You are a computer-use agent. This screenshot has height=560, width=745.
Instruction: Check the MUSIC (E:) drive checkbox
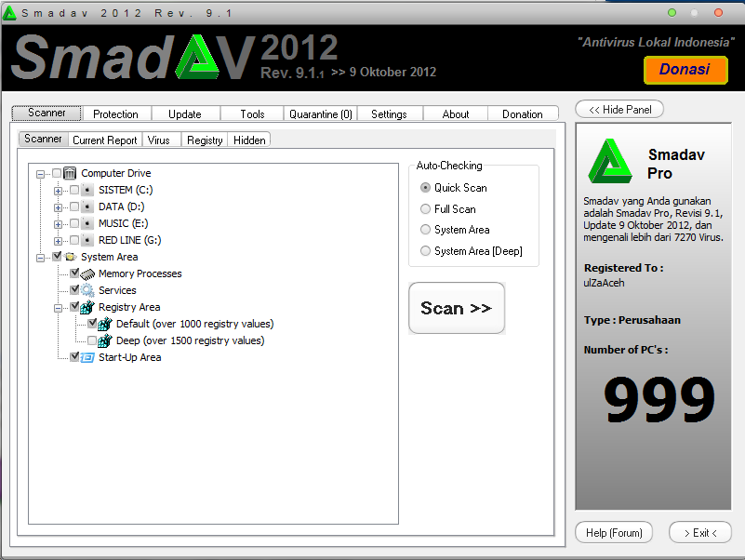click(74, 223)
